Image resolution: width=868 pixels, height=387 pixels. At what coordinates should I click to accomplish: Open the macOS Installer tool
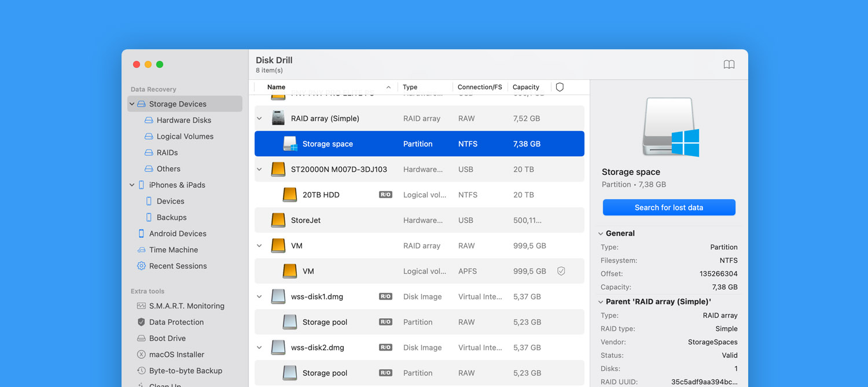pos(176,354)
